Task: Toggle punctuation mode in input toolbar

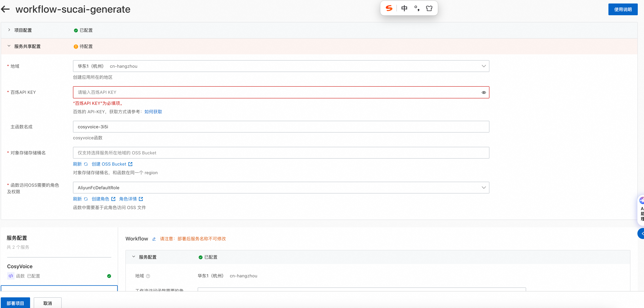Action: pyautogui.click(x=416, y=8)
